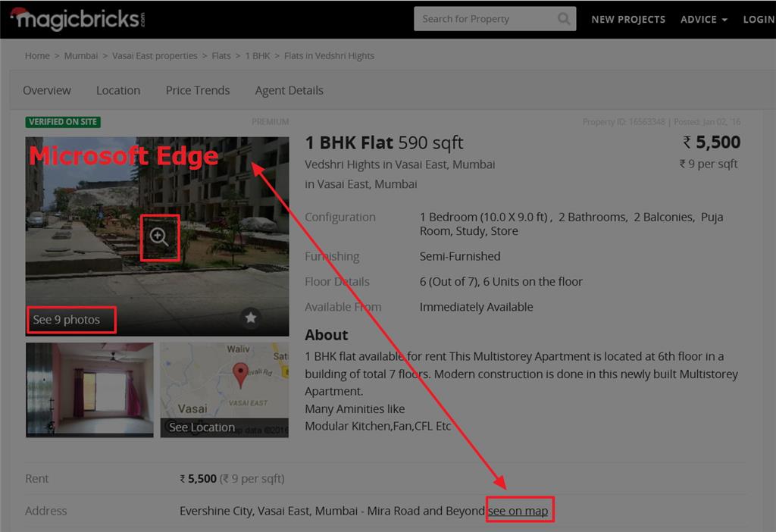The image size is (776, 532).
Task: Click the About heading
Action: point(326,335)
